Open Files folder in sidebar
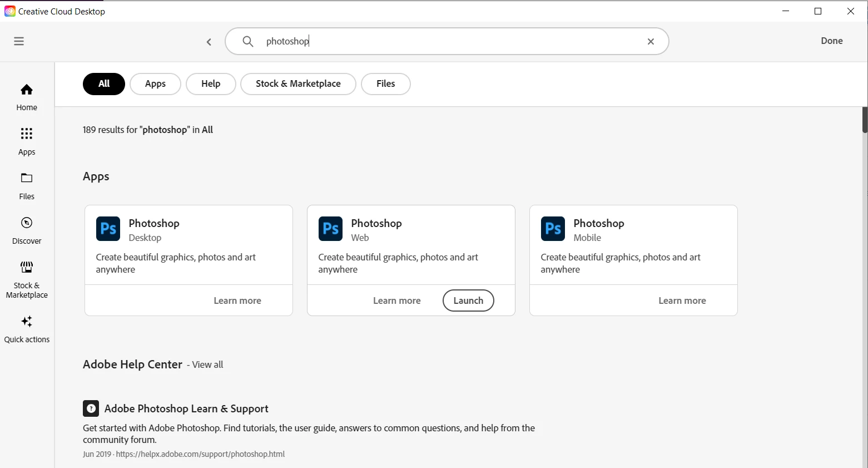Viewport: 868px width, 468px height. (27, 186)
